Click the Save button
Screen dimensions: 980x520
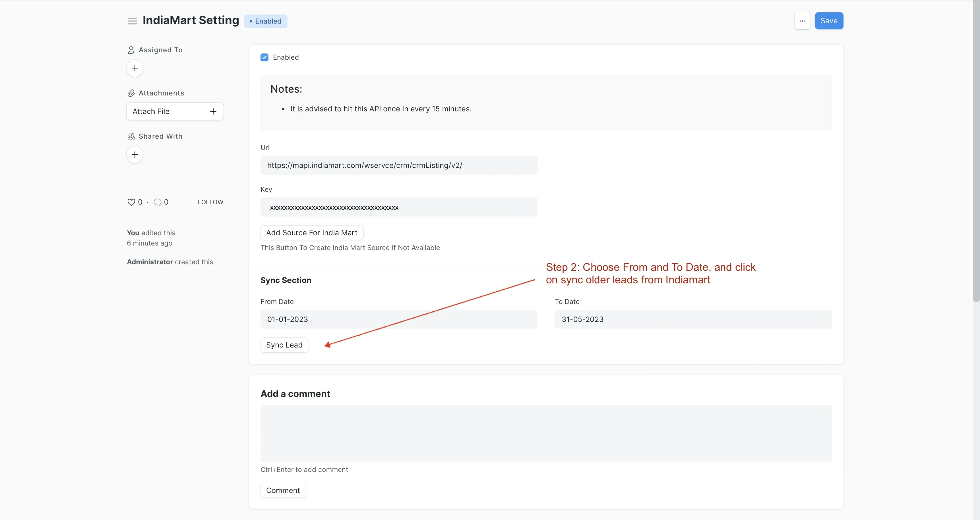click(829, 21)
